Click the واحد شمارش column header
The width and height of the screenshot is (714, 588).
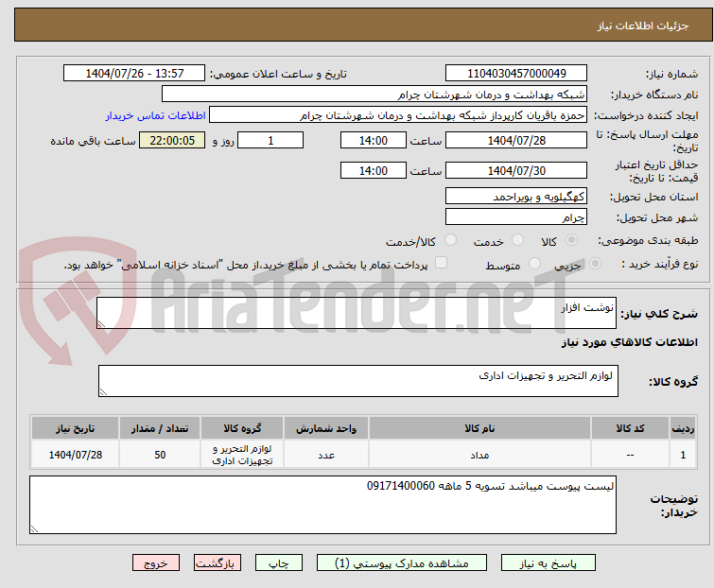coord(326,428)
